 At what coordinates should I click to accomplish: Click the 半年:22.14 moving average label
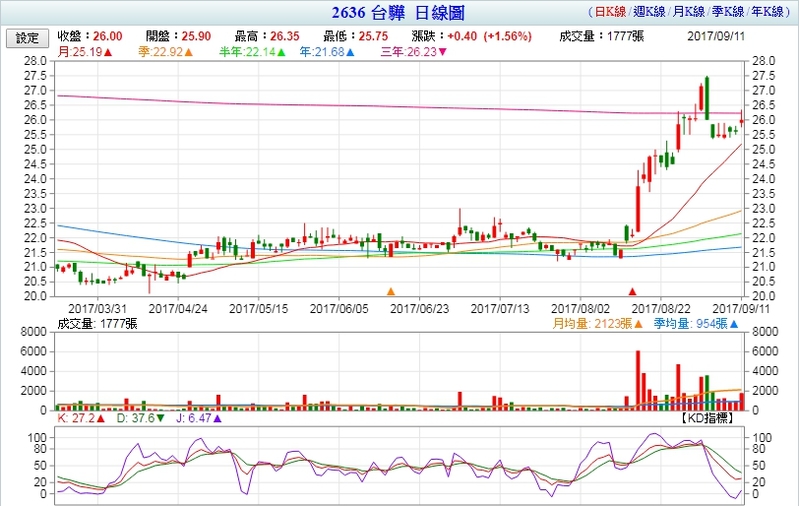[252, 52]
